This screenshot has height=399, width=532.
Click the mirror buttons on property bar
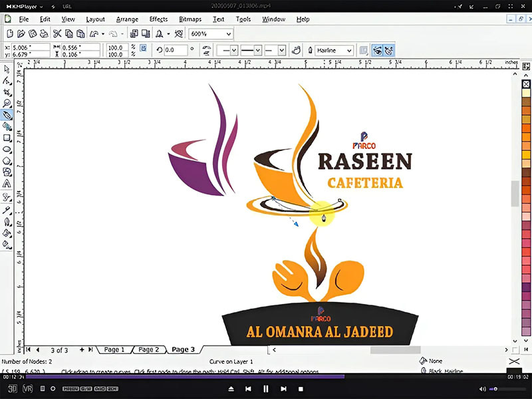pyautogui.click(x=207, y=51)
